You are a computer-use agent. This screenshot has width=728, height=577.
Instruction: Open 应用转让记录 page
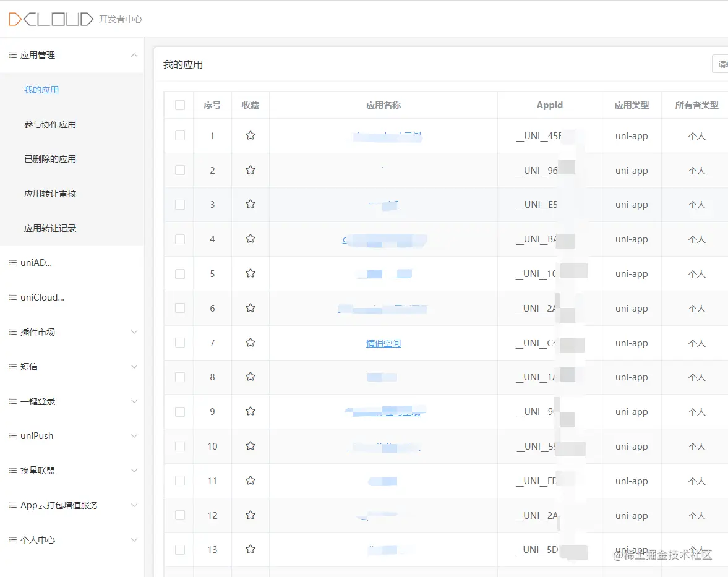pos(50,228)
